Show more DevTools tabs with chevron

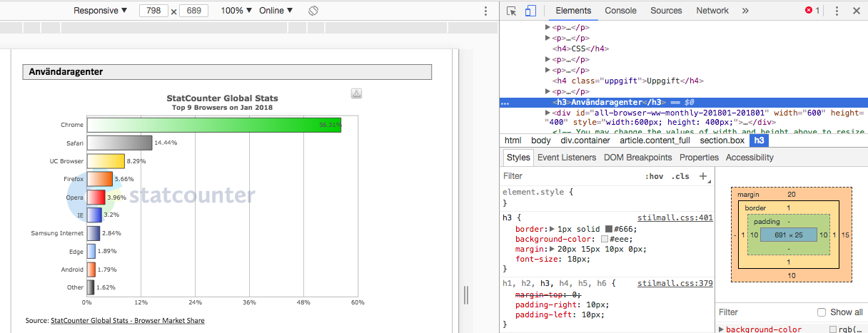coord(745,11)
